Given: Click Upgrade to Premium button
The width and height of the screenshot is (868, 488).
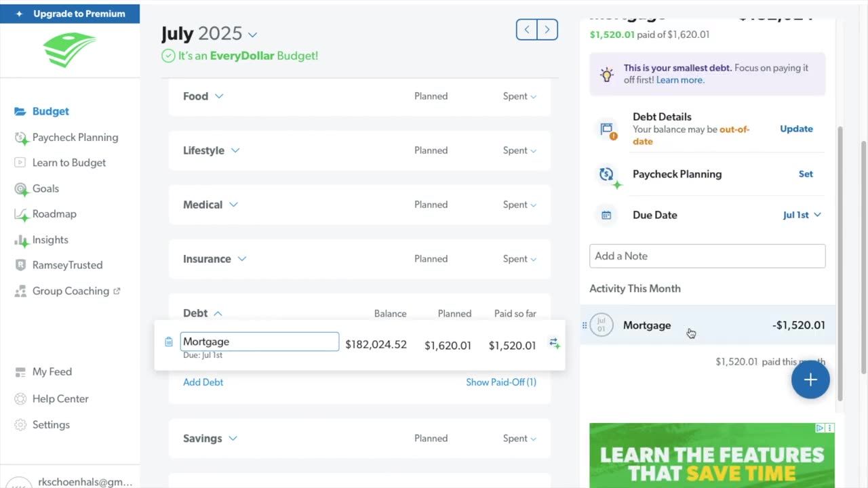Looking at the screenshot, I should click(x=70, y=14).
